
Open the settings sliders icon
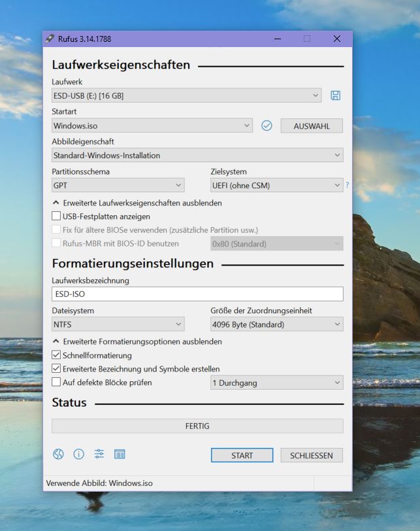(x=99, y=454)
